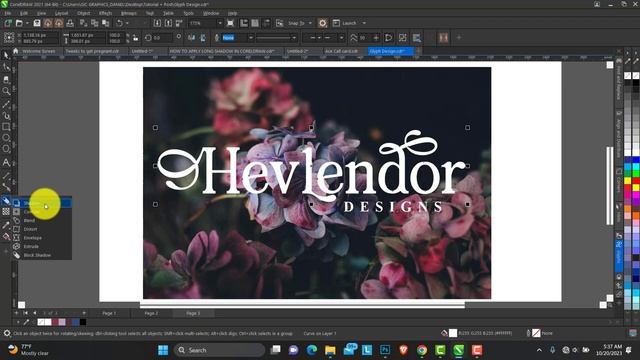The image size is (640, 360).
Task: Click the Print icon in toolbar
Action: coord(70,23)
